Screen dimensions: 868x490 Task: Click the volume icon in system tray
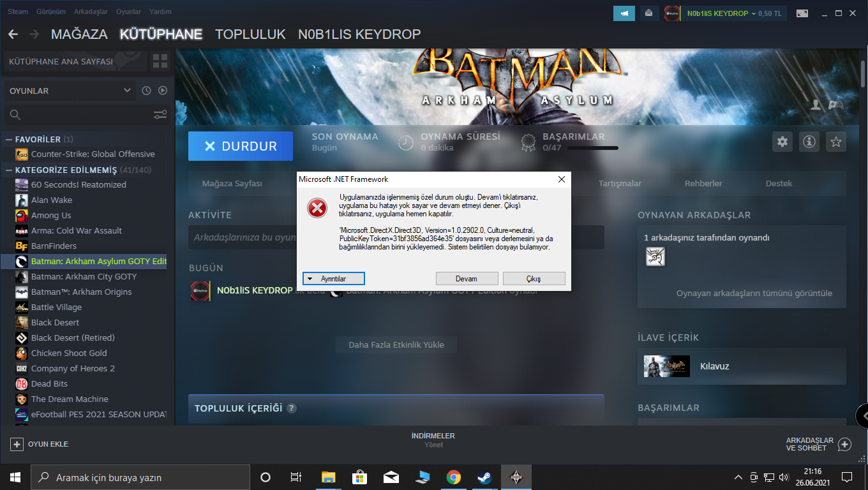point(784,477)
